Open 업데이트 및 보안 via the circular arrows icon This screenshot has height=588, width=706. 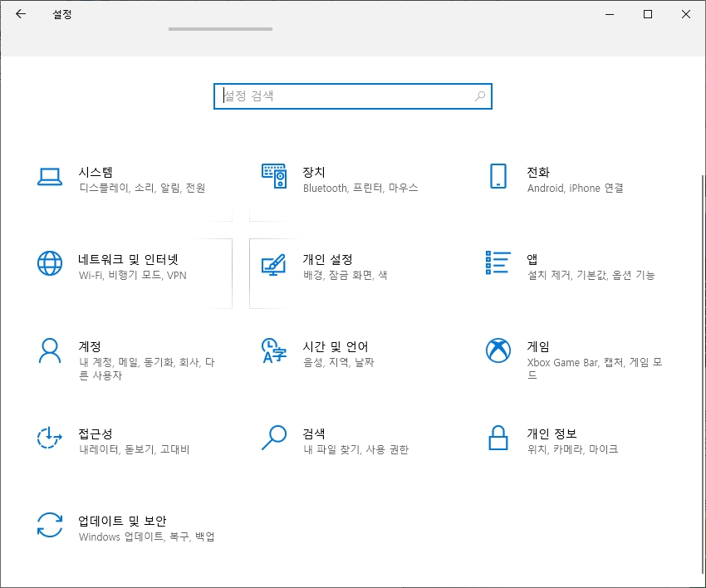pos(50,527)
